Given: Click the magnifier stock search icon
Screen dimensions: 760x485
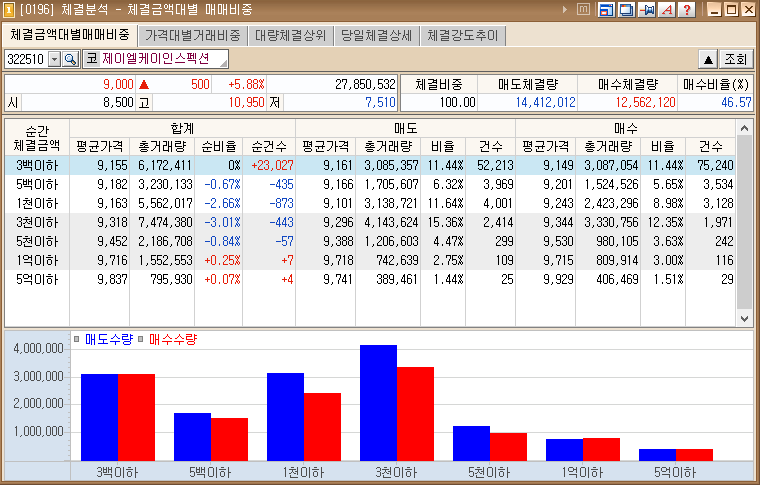Looking at the screenshot, I should (70, 59).
